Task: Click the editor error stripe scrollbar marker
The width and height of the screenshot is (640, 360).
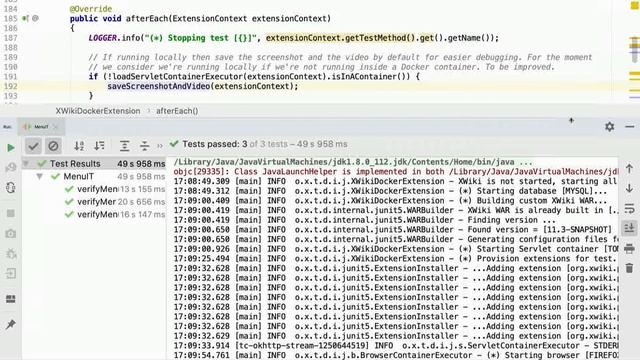Action: [634, 49]
